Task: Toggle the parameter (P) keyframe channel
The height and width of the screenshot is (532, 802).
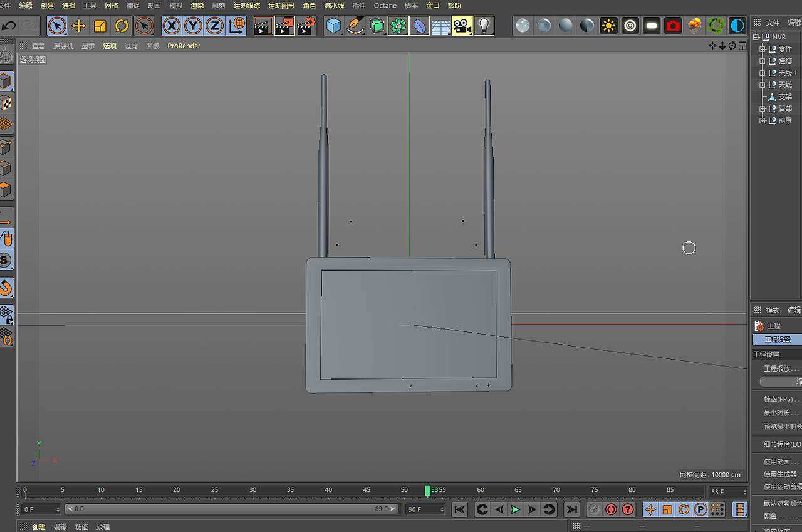Action: tap(700, 509)
